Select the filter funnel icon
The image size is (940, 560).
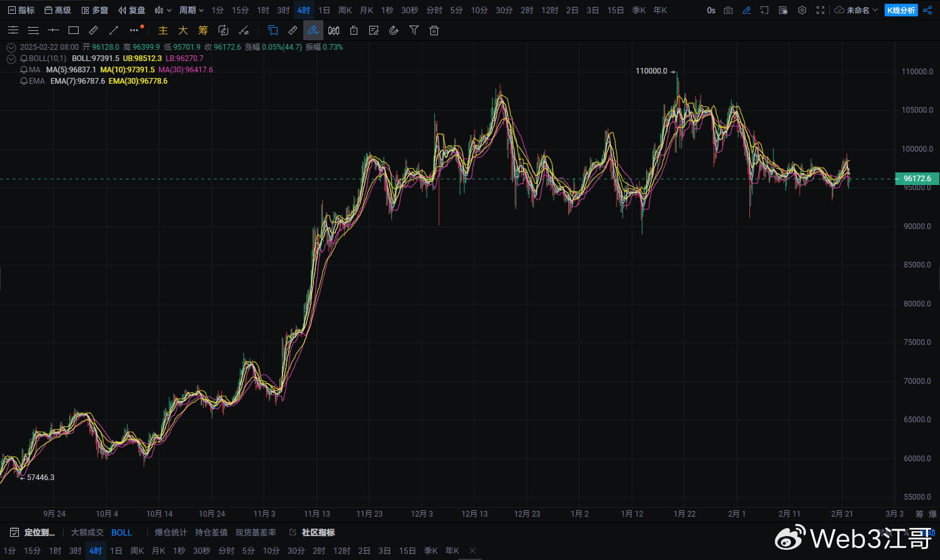[x=414, y=30]
